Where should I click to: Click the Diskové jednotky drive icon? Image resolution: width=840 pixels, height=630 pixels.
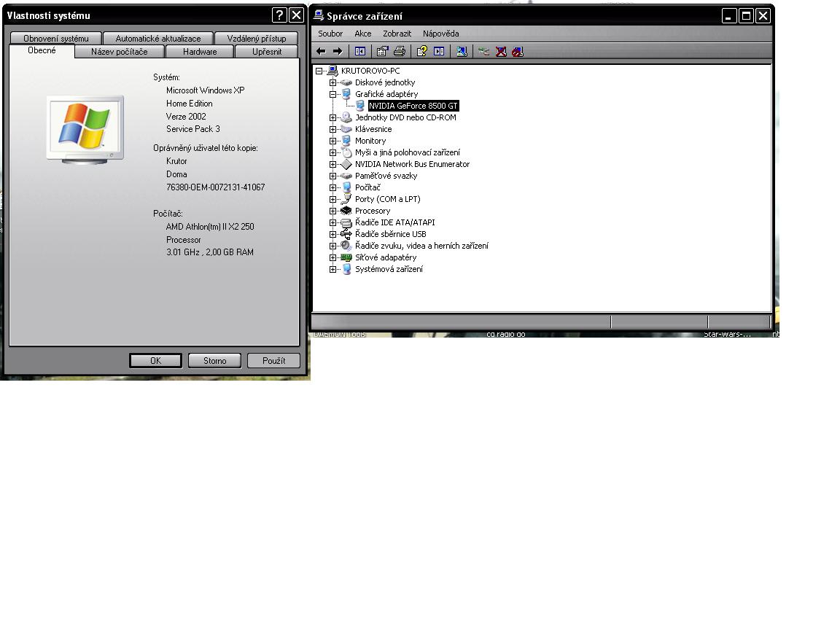click(346, 82)
